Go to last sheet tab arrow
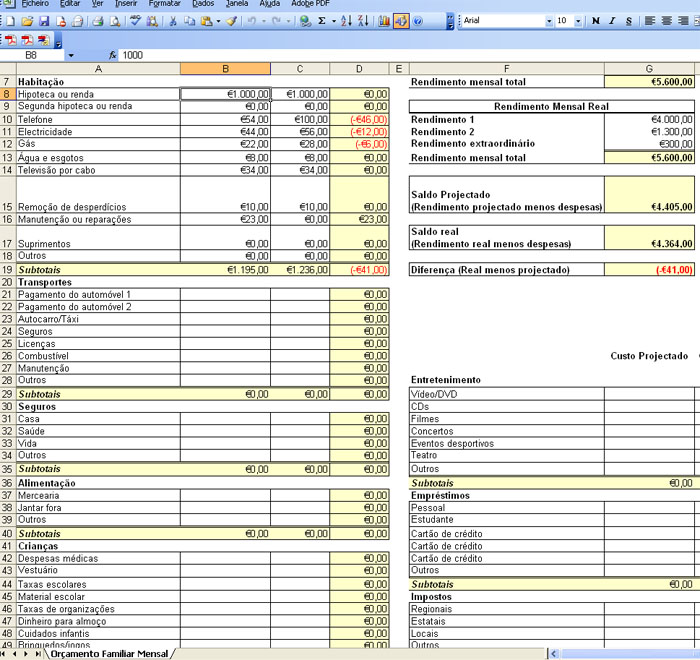Viewport: 700px width, 660px height. tap(38, 654)
